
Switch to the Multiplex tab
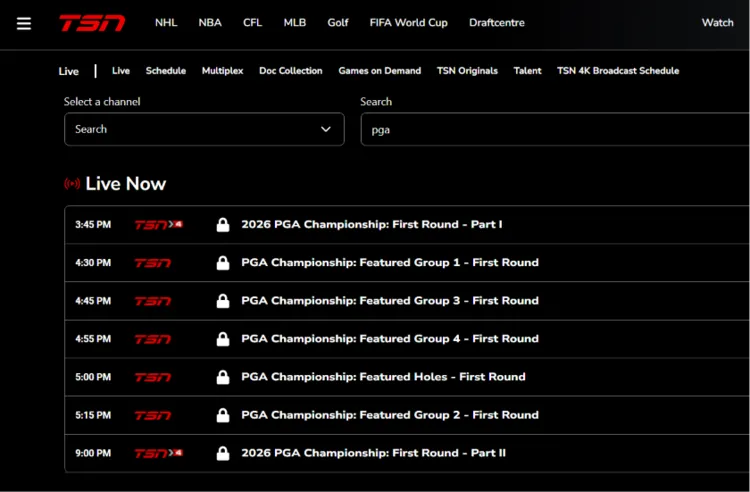[x=222, y=71]
